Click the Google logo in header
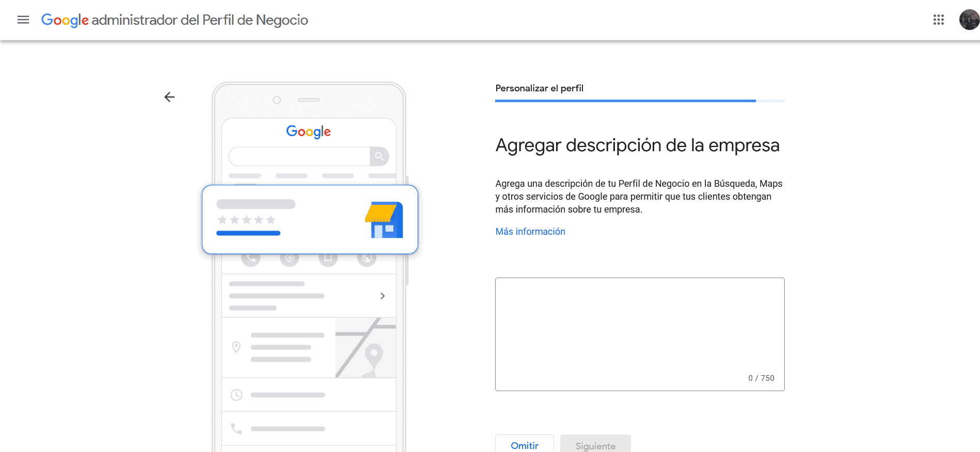The width and height of the screenshot is (980, 452). pos(65,20)
